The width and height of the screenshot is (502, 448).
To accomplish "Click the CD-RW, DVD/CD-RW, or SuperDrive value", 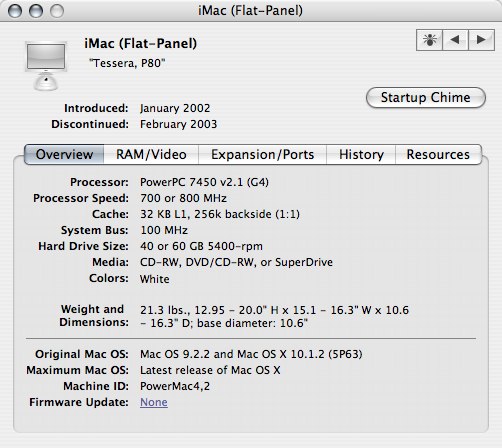I will pyautogui.click(x=236, y=262).
